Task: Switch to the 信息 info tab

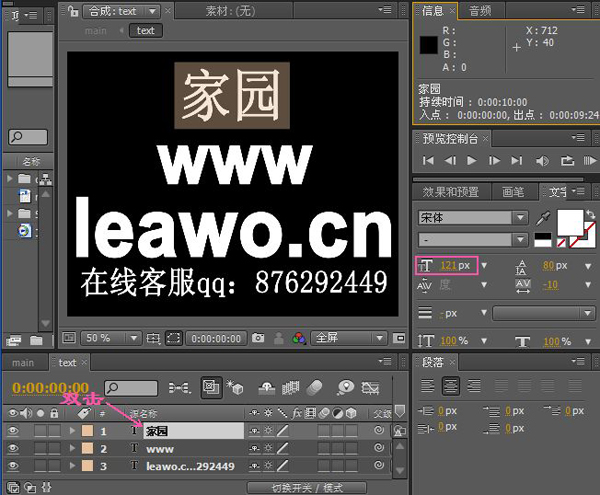Action: [x=432, y=11]
